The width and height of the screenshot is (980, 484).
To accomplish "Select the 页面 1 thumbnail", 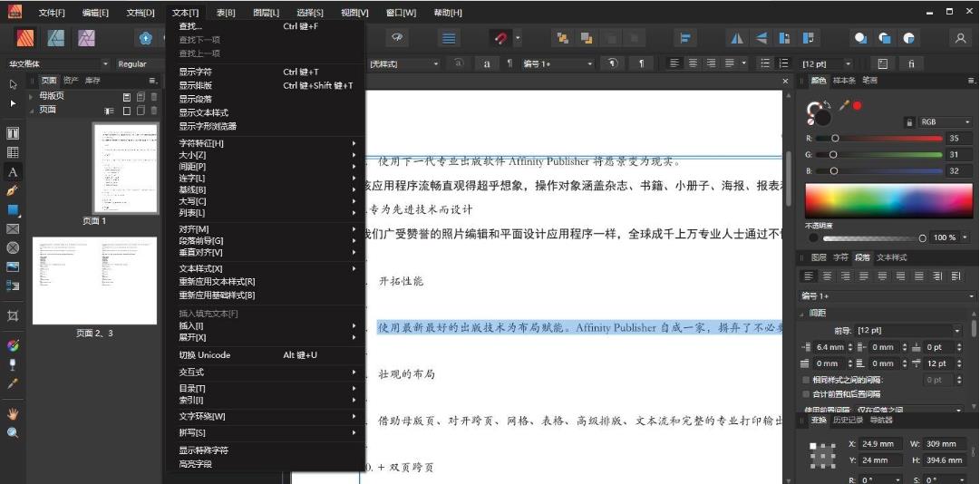I will [x=125, y=168].
